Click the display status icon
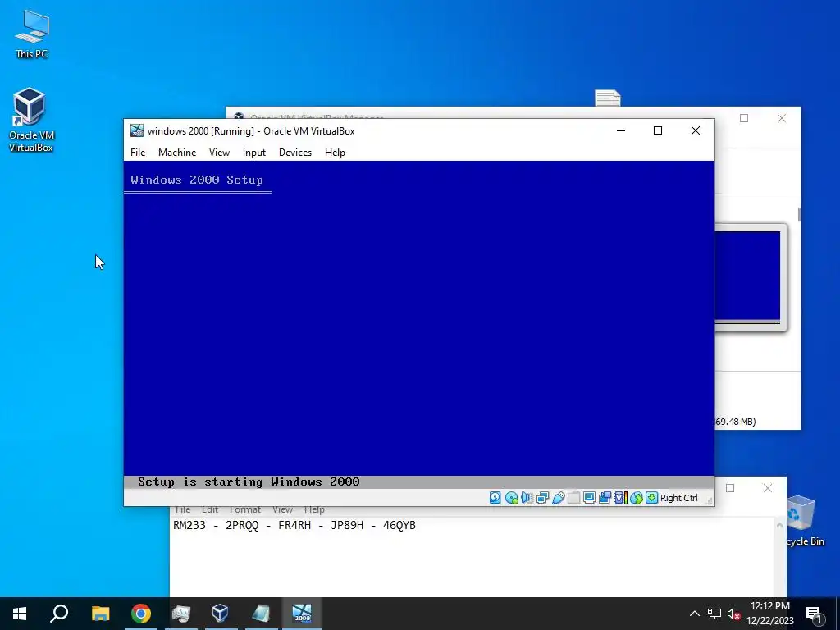Screen dimensions: 840x630 [589, 498]
